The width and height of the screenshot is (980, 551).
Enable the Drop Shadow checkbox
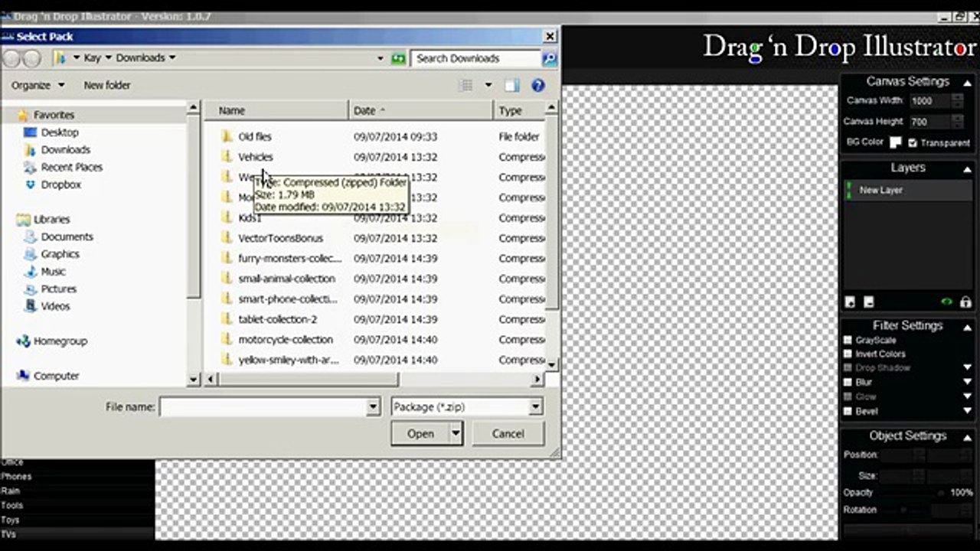tap(848, 368)
